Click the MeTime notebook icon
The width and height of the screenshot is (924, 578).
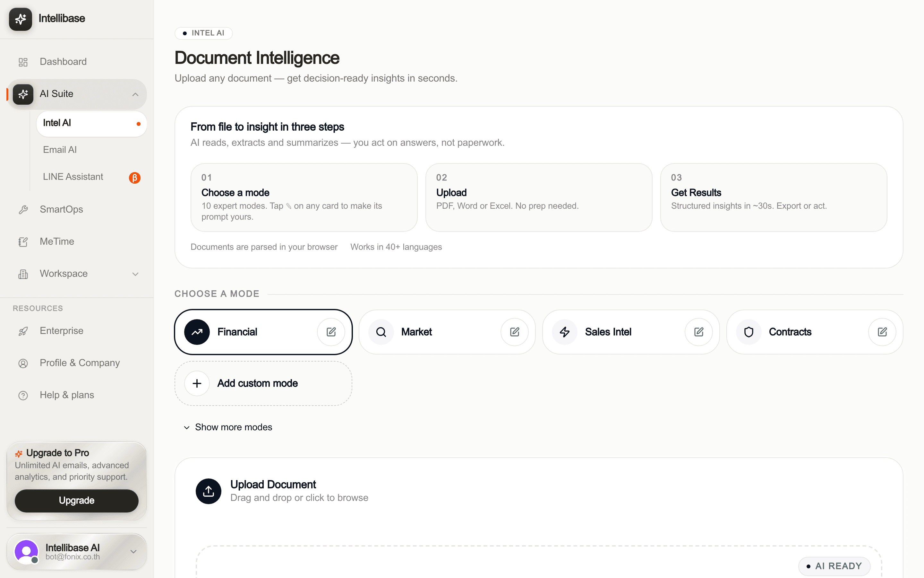coord(23,241)
